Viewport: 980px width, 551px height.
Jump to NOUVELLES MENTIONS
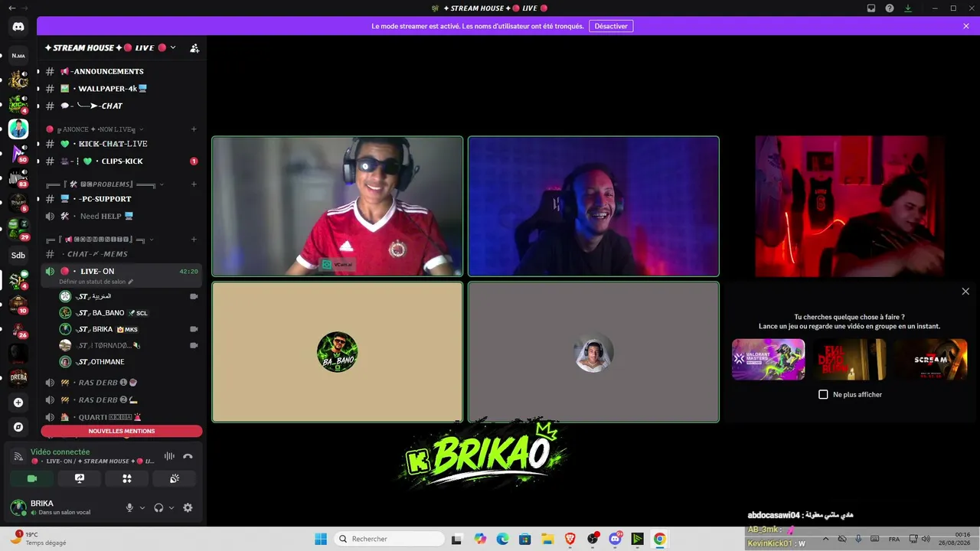tap(122, 431)
